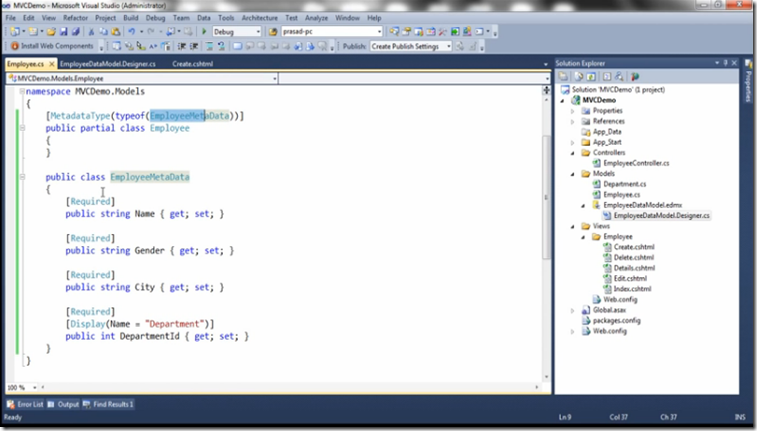Open the Analyze menu
Viewport: 757px width, 431px height.
click(316, 18)
